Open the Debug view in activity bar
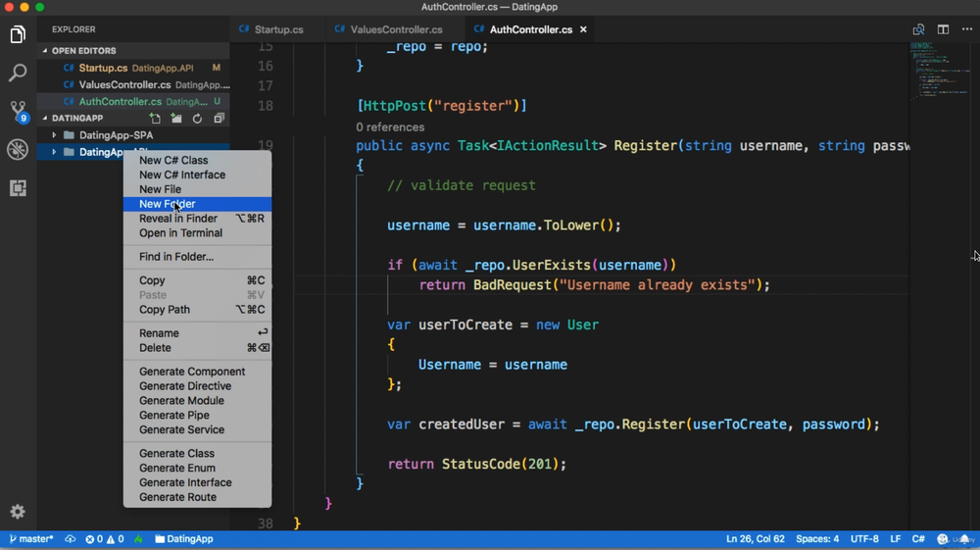 (x=18, y=149)
